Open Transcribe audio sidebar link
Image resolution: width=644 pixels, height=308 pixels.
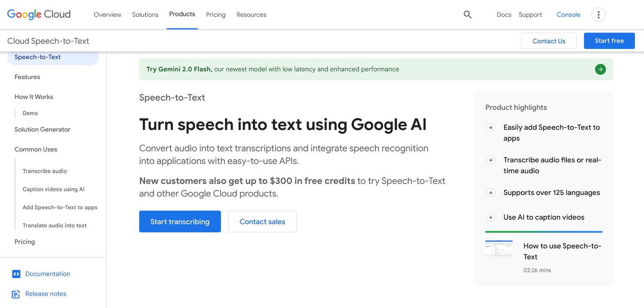(x=45, y=171)
